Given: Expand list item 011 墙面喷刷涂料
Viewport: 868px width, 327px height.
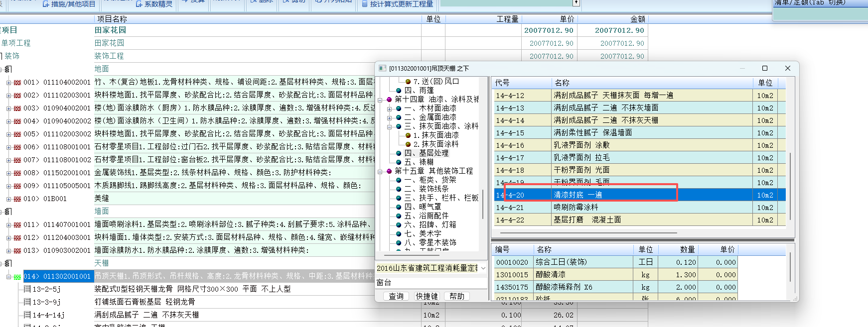Looking at the screenshot, I should [x=8, y=225].
